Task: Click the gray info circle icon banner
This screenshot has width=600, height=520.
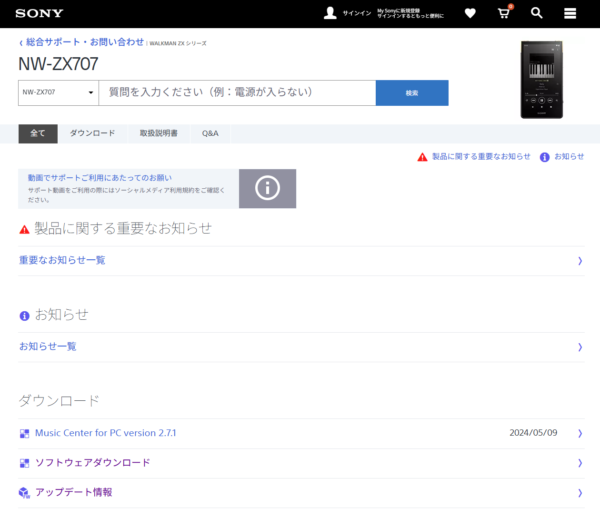Action: (267, 188)
